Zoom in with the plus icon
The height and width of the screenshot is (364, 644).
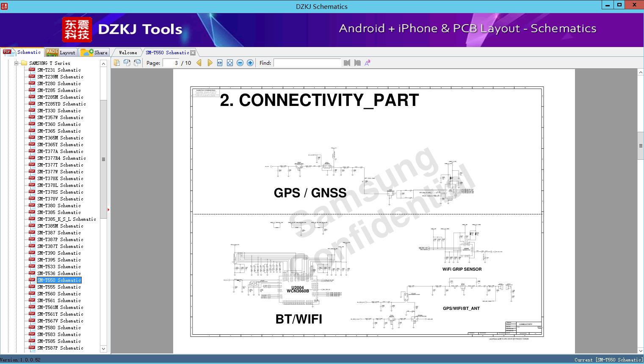click(250, 63)
